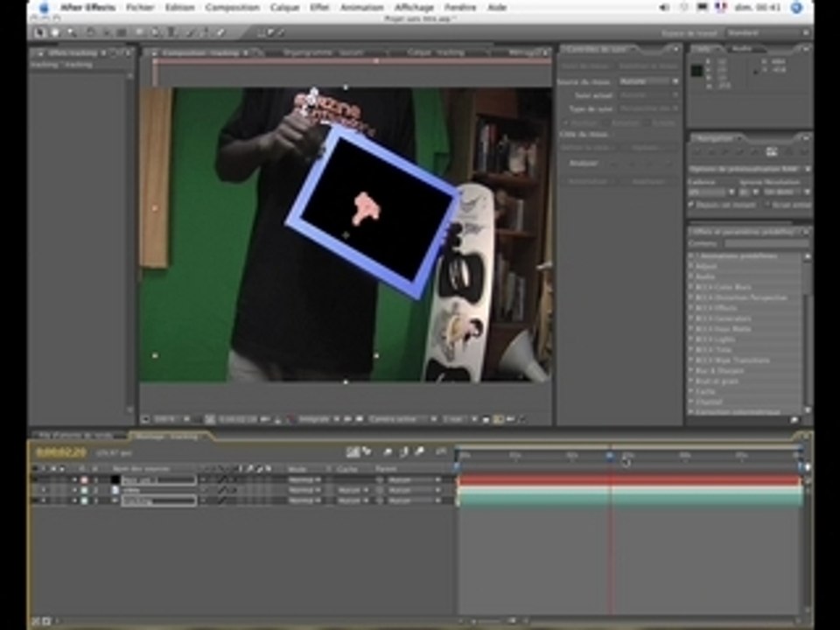Toggle visibility of layer 2 video
The image size is (840, 630).
click(44, 490)
